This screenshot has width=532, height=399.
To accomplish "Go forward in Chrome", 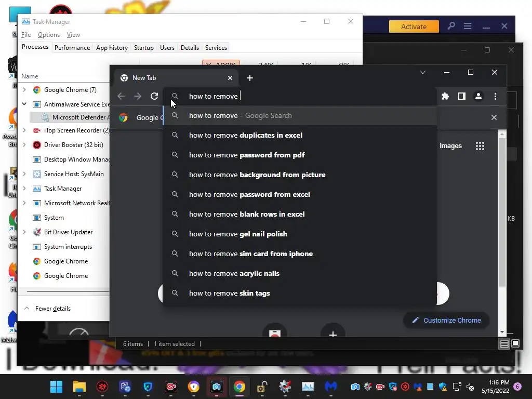I will [137, 96].
